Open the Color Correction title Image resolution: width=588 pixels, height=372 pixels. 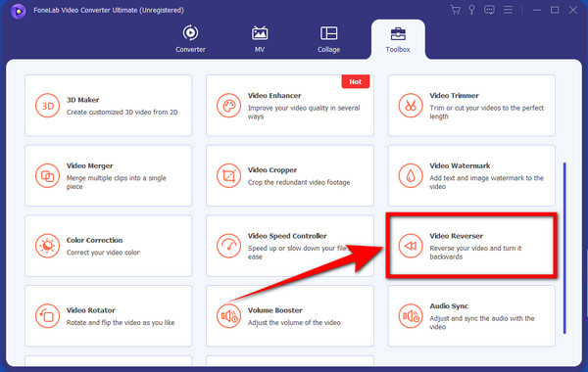pyautogui.click(x=94, y=240)
